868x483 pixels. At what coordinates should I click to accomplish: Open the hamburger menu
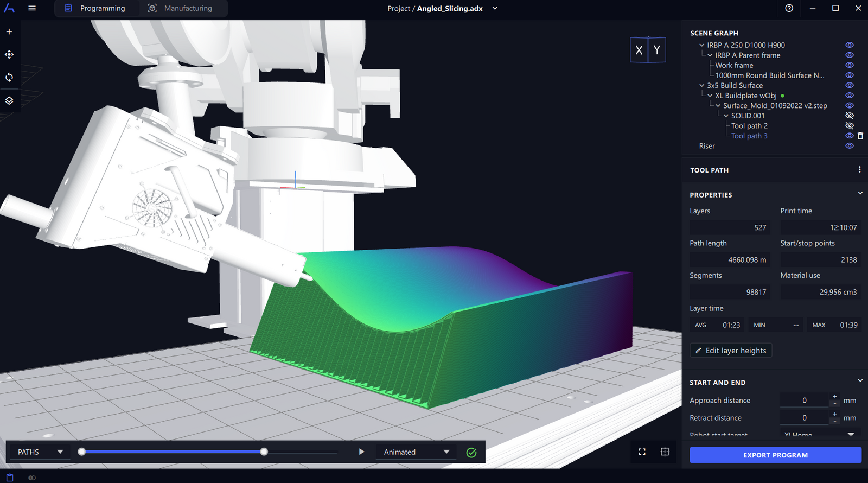click(32, 8)
